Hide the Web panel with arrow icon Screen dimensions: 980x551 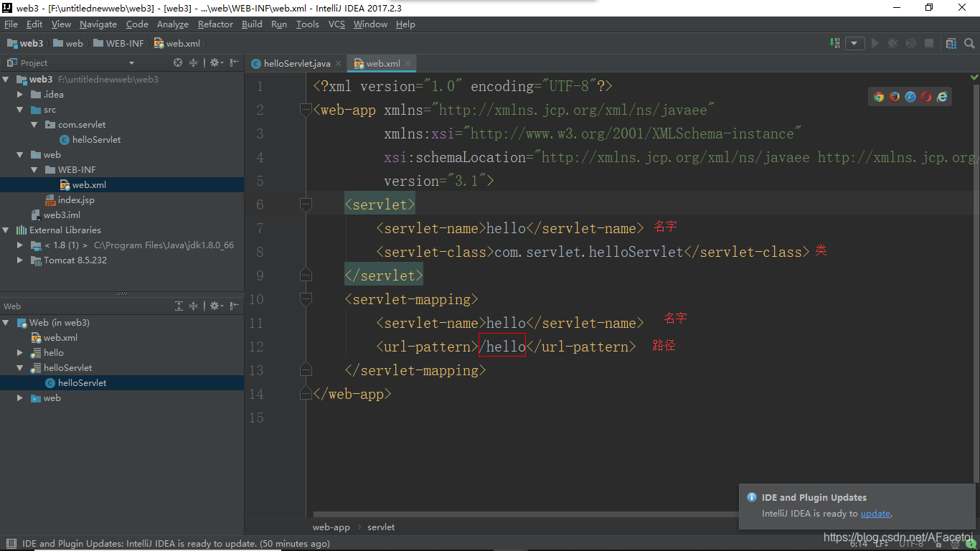pyautogui.click(x=235, y=306)
